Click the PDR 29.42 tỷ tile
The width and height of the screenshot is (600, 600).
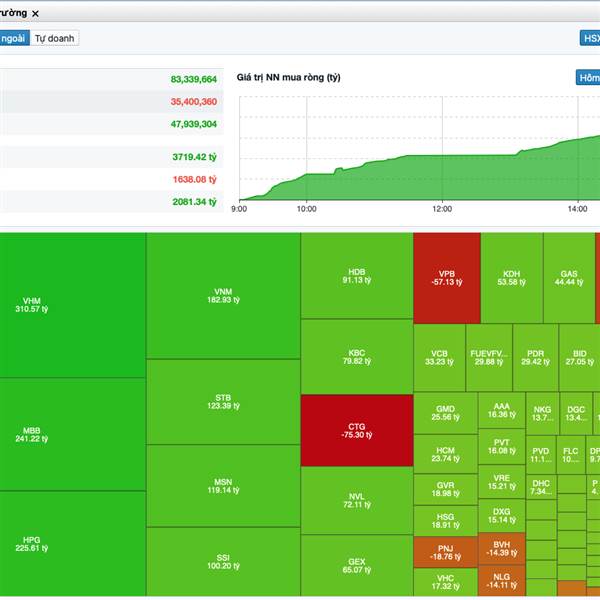click(x=535, y=358)
